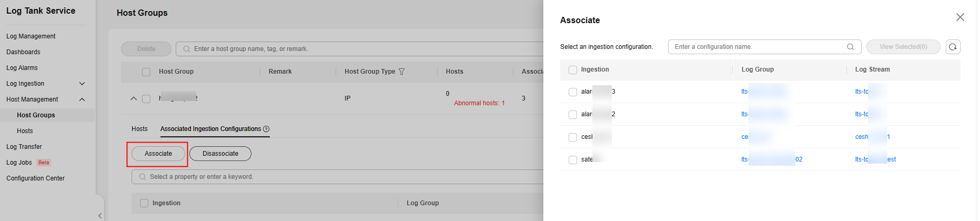The width and height of the screenshot is (980, 221).
Task: Expand the Log Ingestion menu
Action: [x=82, y=84]
